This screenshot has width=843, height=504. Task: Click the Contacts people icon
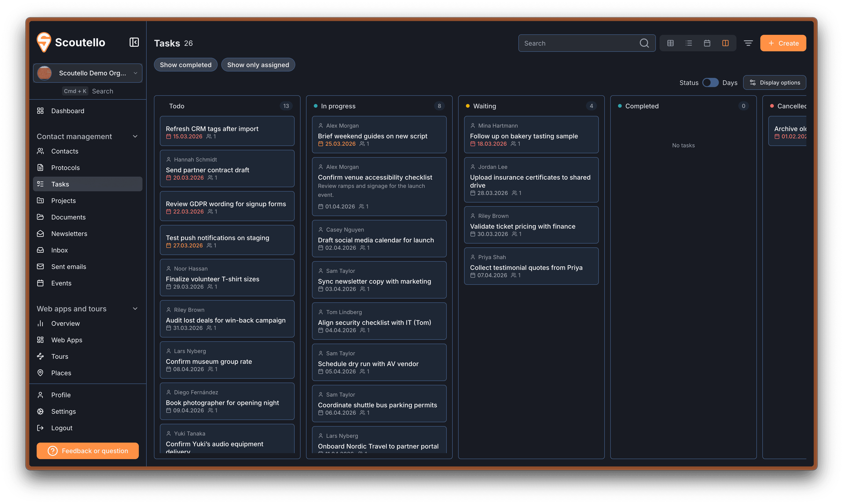[x=40, y=151]
